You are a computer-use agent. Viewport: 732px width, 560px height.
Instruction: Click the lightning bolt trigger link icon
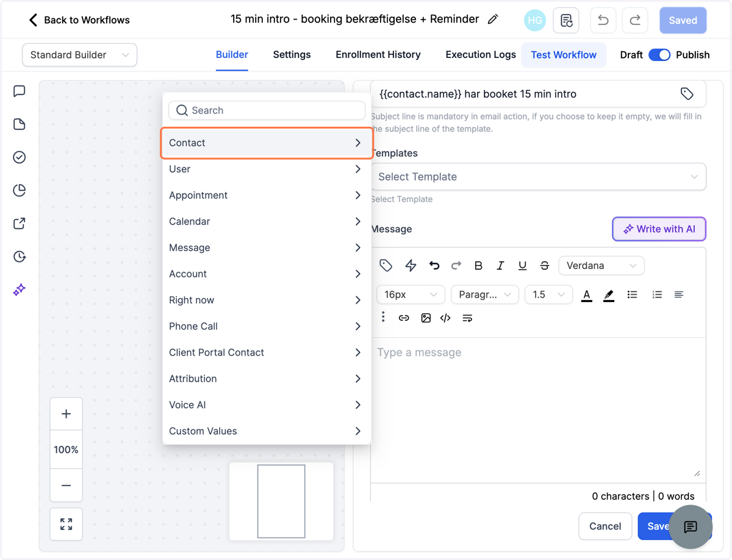tap(411, 265)
